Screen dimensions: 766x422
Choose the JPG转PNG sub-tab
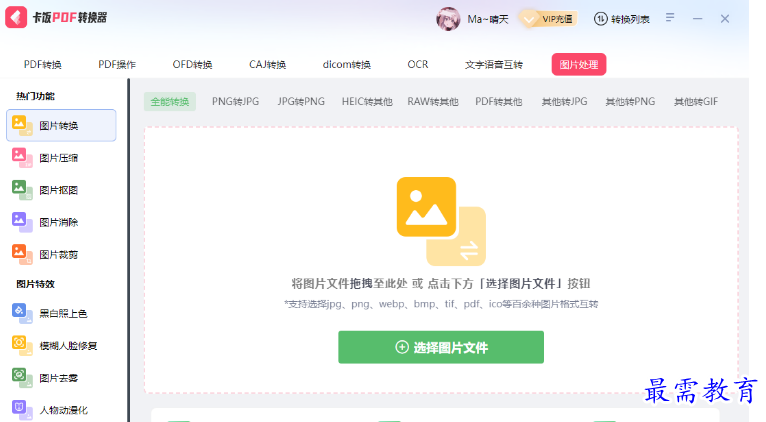[301, 102]
